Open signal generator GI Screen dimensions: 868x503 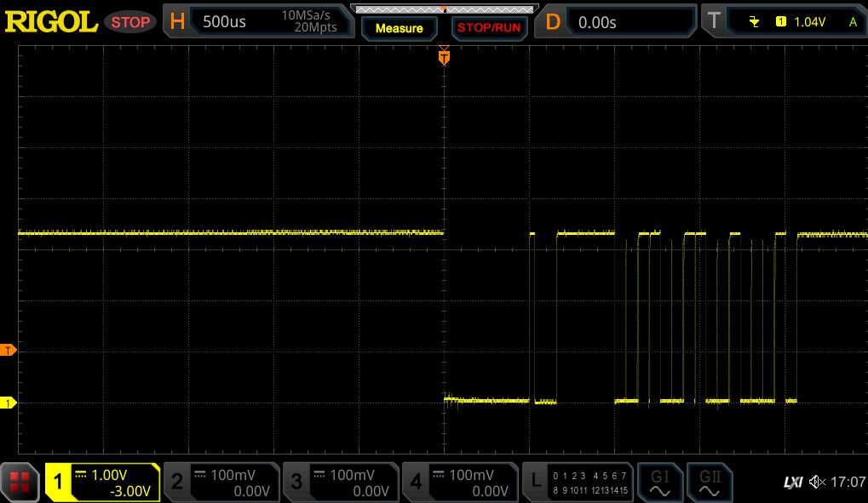[660, 483]
